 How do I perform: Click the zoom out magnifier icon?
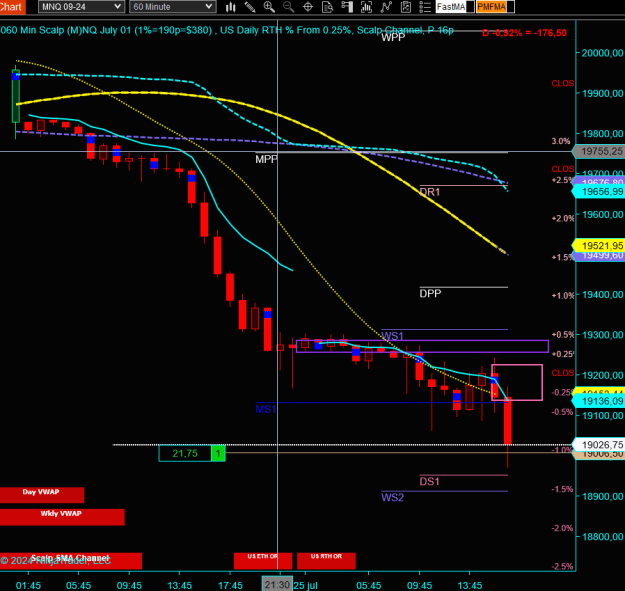click(288, 7)
